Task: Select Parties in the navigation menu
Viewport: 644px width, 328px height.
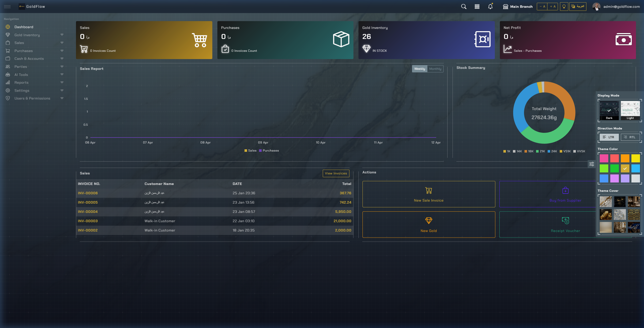Action: coord(21,66)
